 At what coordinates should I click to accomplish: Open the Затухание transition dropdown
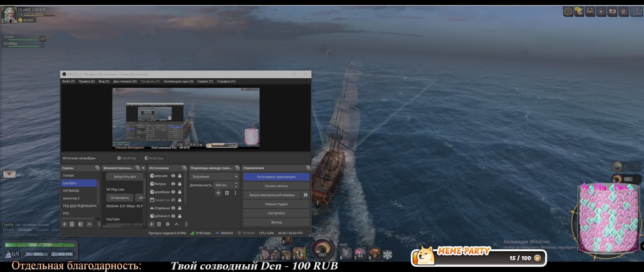pos(214,177)
